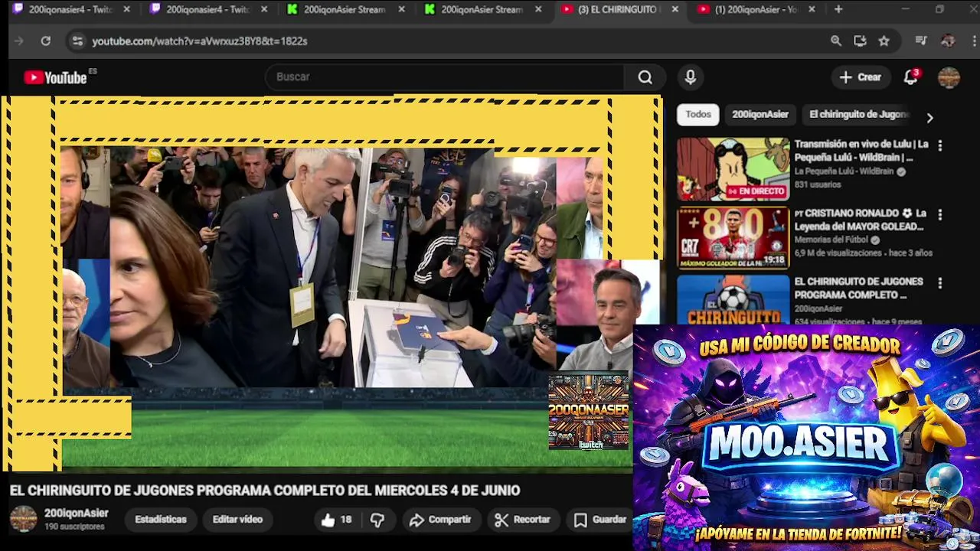Open the CR7 800 goals video thumbnail
Screen dimensions: 980x551
click(733, 238)
